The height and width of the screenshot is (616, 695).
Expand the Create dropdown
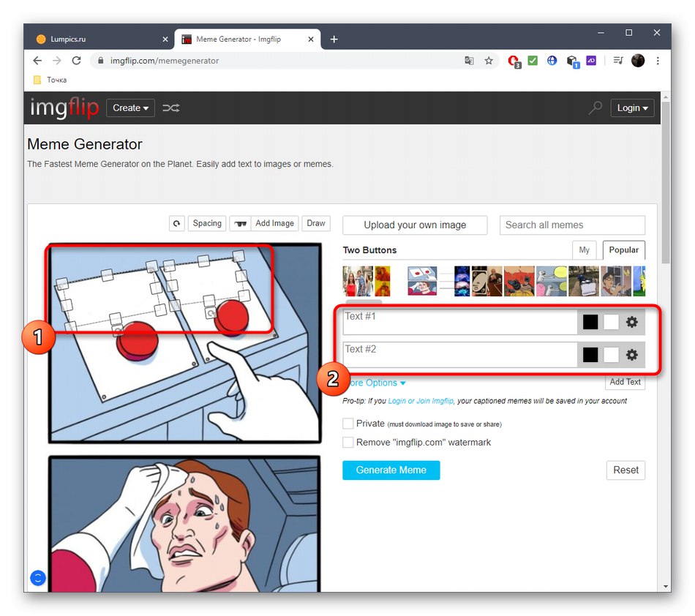coord(130,108)
